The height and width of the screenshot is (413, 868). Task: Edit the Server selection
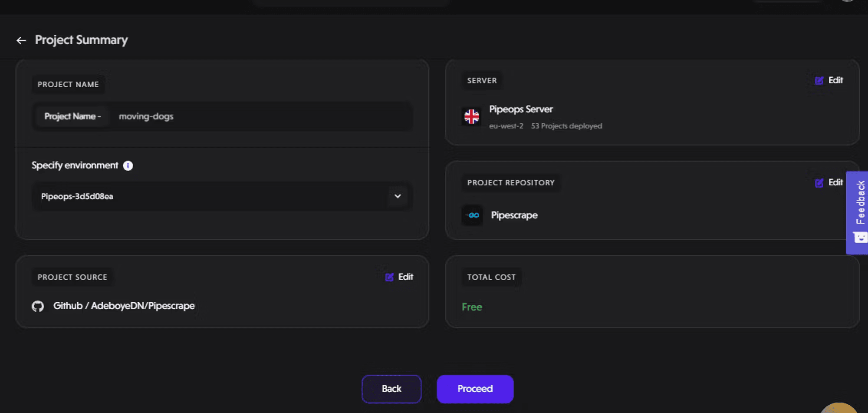click(x=829, y=80)
